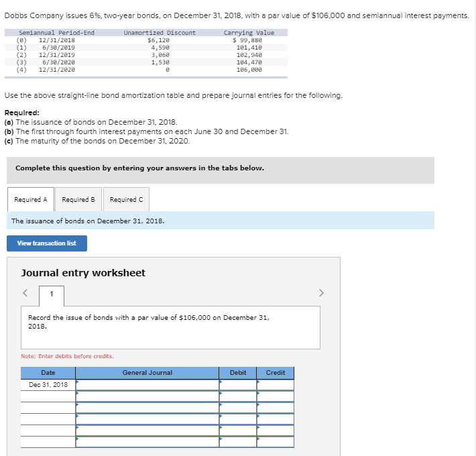476x456 pixels.
Task: Click the $ 99,880 carrying value
Action: (x=247, y=40)
